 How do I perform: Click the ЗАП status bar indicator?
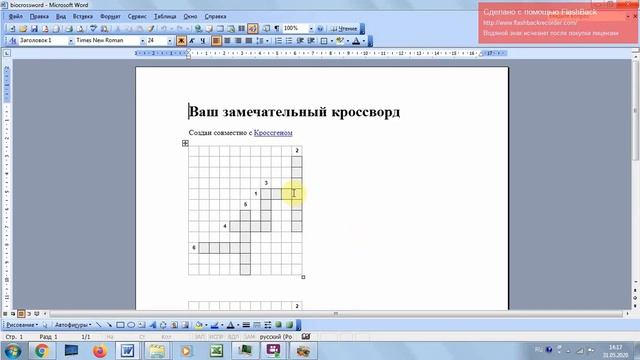[199, 337]
